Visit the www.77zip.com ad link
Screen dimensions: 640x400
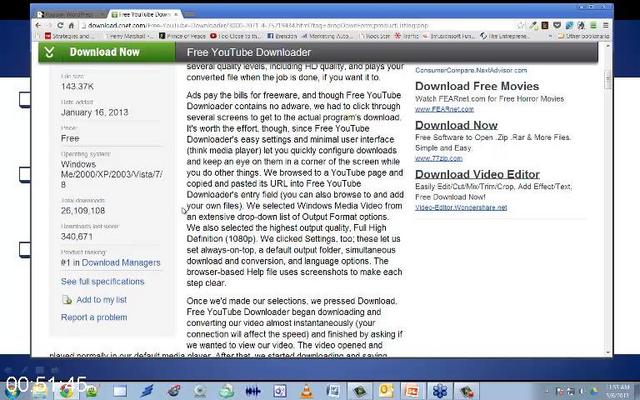click(439, 158)
